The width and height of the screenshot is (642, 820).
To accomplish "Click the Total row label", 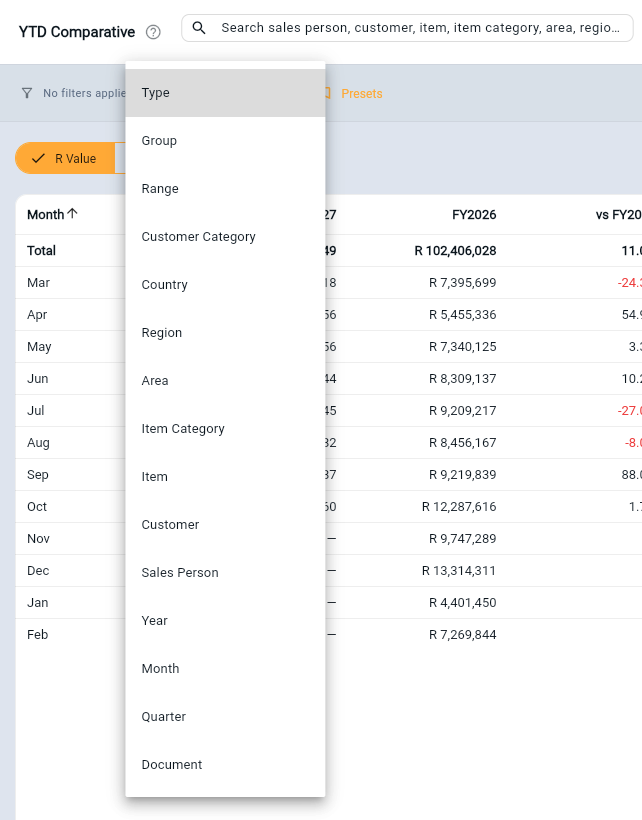I will pos(41,251).
